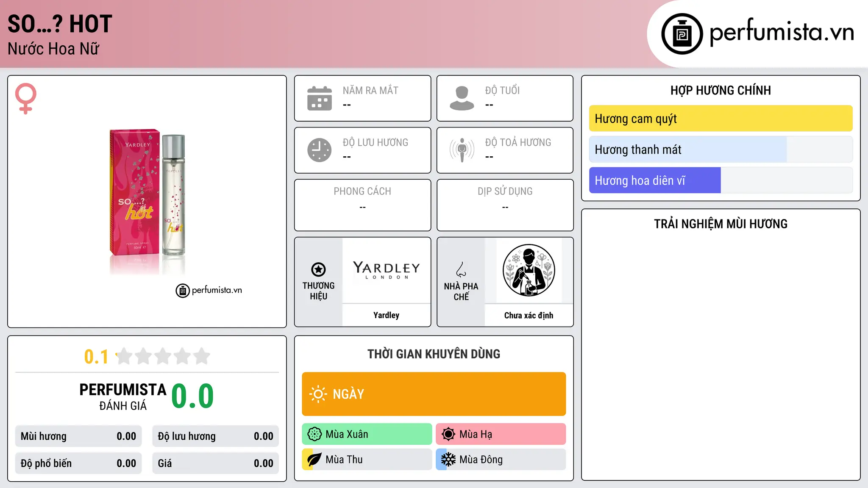This screenshot has width=868, height=488.
Task: Click the sun icon in Ngày bar
Action: 318,394
